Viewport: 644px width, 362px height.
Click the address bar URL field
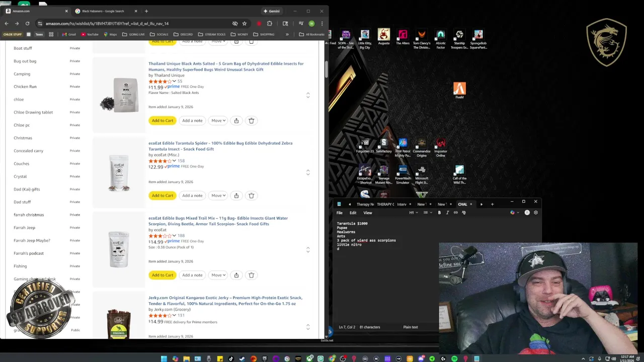click(x=136, y=24)
